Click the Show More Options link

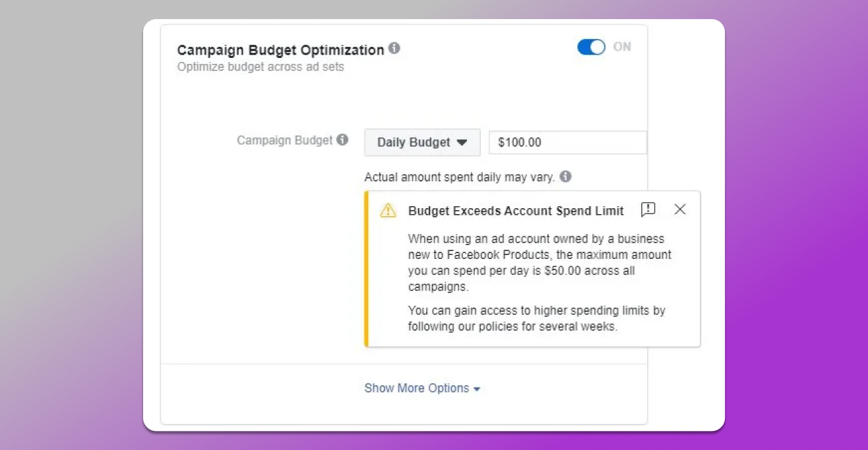(417, 388)
